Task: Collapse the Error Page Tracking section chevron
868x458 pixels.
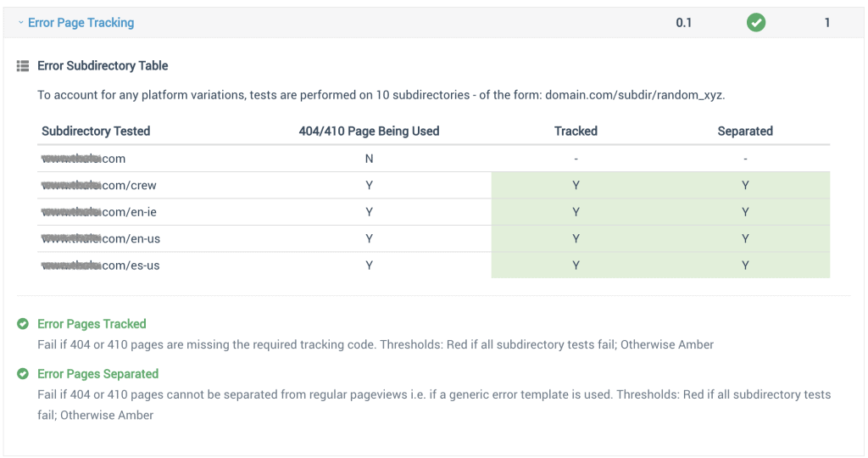Action: (x=20, y=23)
